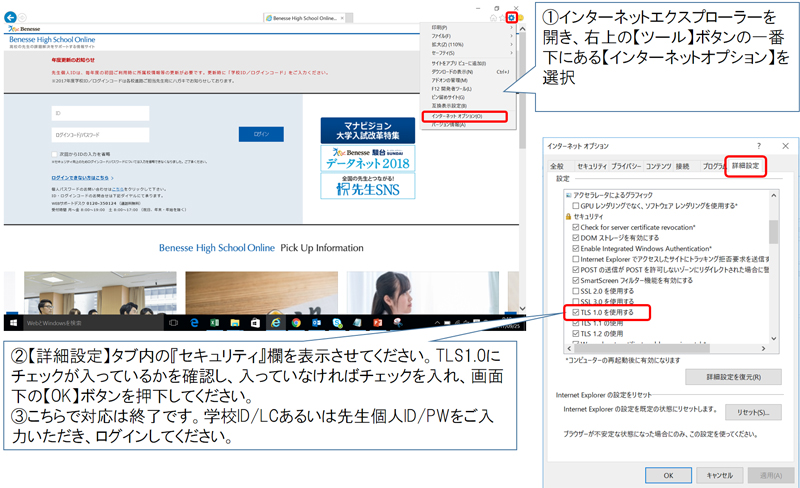The height and width of the screenshot is (488, 800).
Task: Close the Benesse High School Online tab
Action: coord(342,18)
